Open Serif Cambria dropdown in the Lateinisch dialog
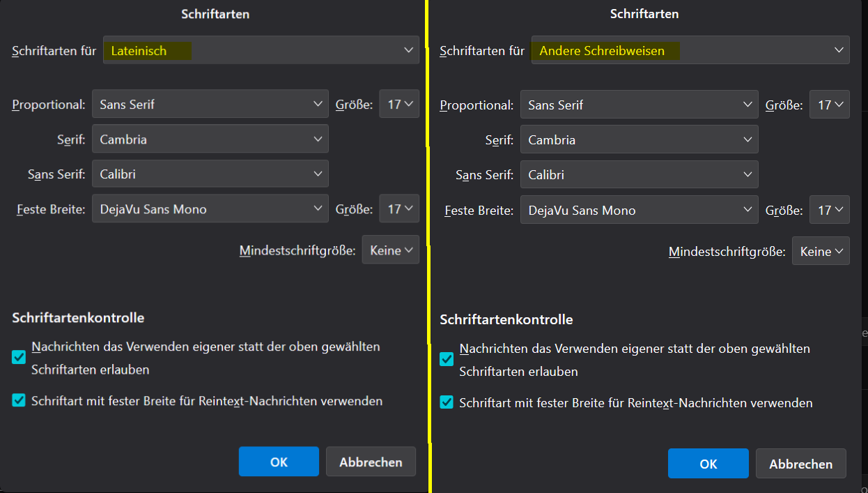The width and height of the screenshot is (868, 493). [x=210, y=139]
